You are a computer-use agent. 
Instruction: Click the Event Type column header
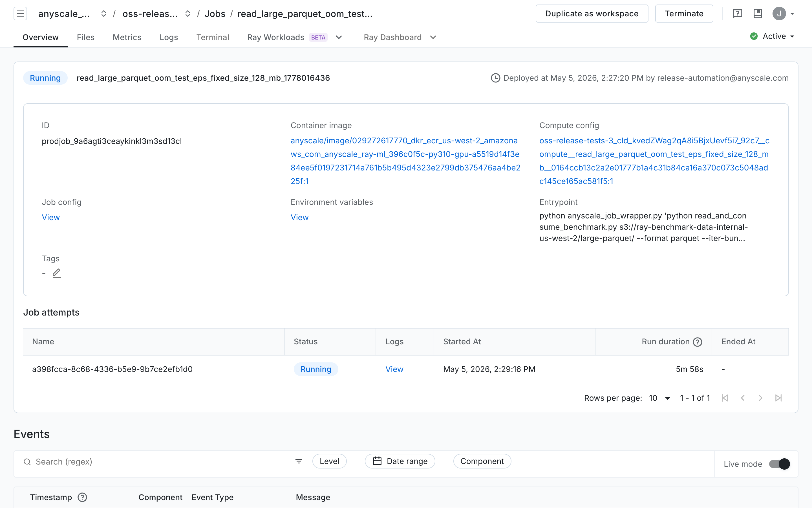(212, 497)
